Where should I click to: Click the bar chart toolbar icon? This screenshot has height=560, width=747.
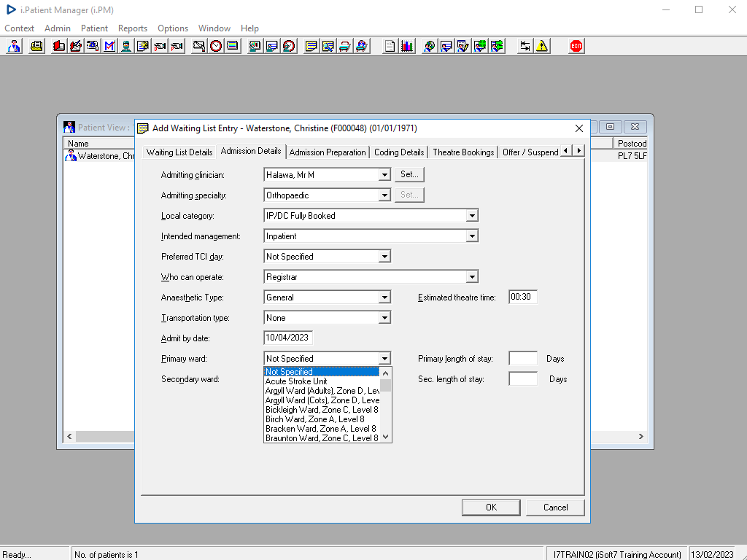[406, 46]
